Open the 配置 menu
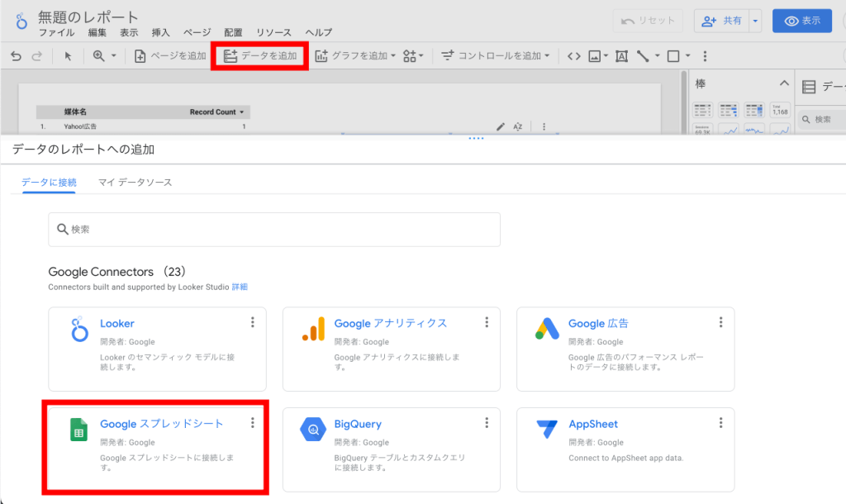846x504 pixels. (x=233, y=33)
